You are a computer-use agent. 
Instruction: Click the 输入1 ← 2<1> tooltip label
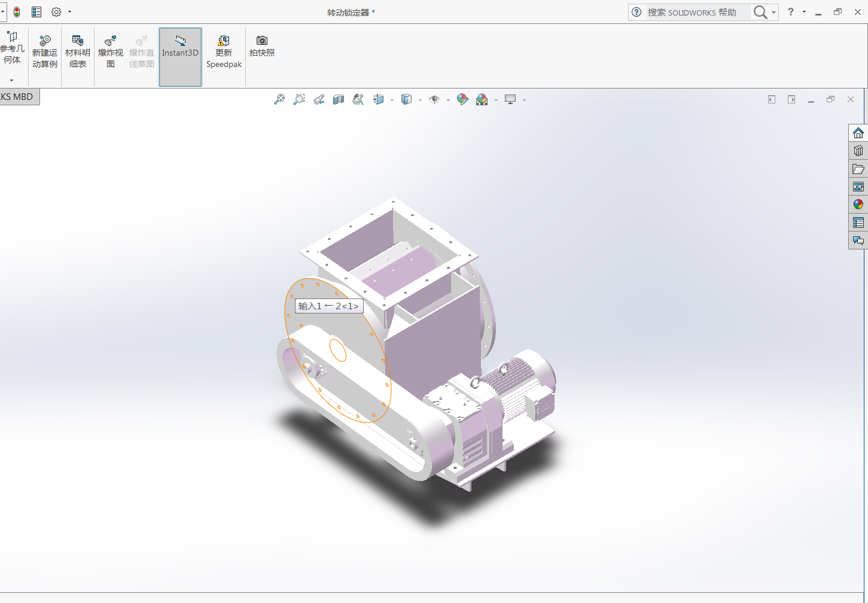point(329,306)
